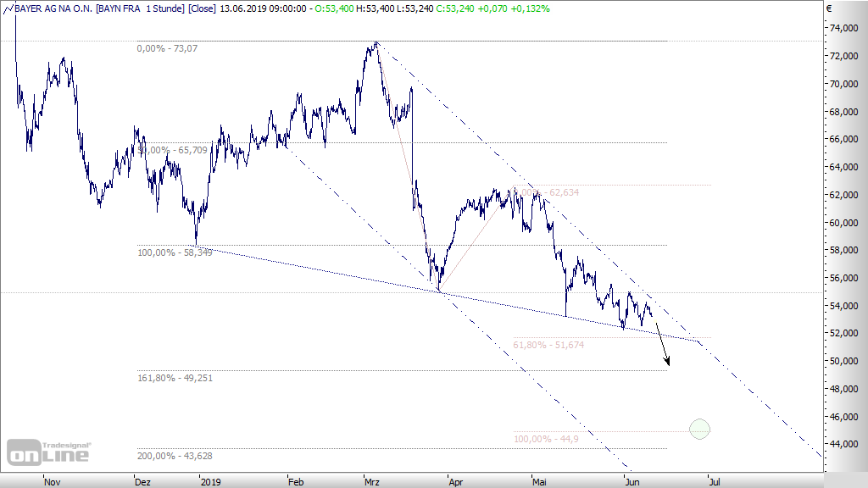Click the open value O:53,400
The width and height of the screenshot is (868, 488).
[x=334, y=8]
